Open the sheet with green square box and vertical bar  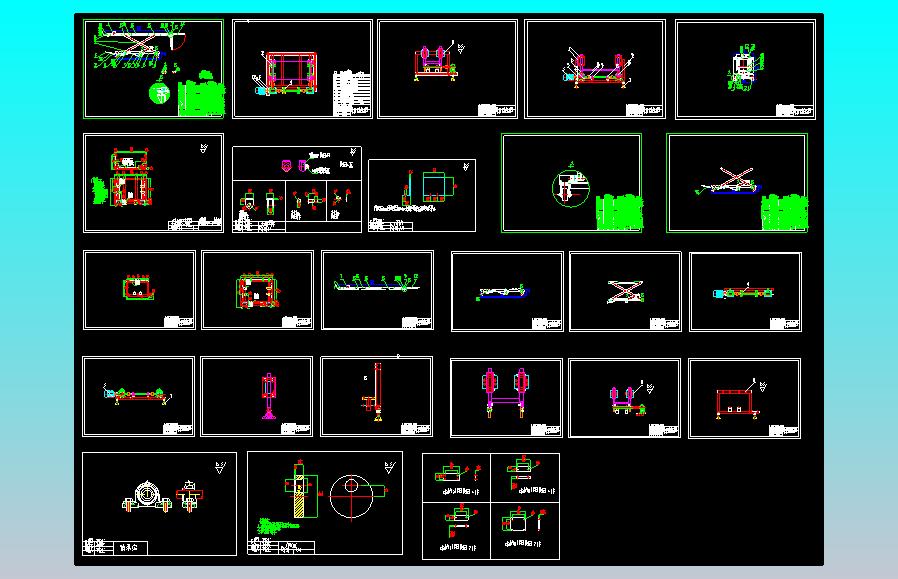coord(422,195)
